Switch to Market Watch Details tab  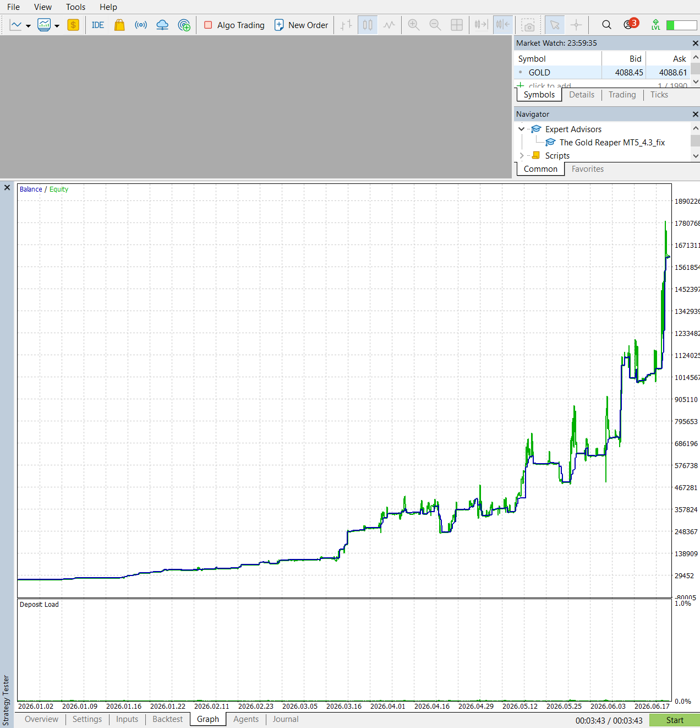click(x=582, y=95)
